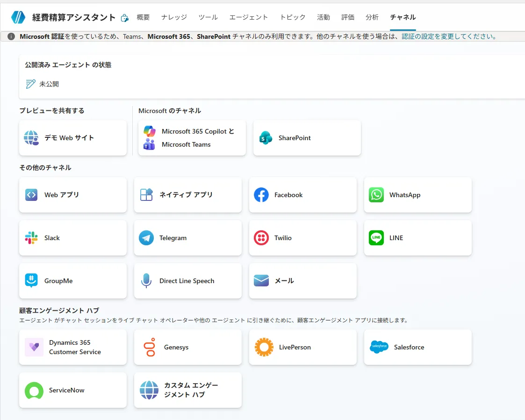Click the LivePerson logo icon
Image resolution: width=525 pixels, height=420 pixels.
(x=264, y=347)
